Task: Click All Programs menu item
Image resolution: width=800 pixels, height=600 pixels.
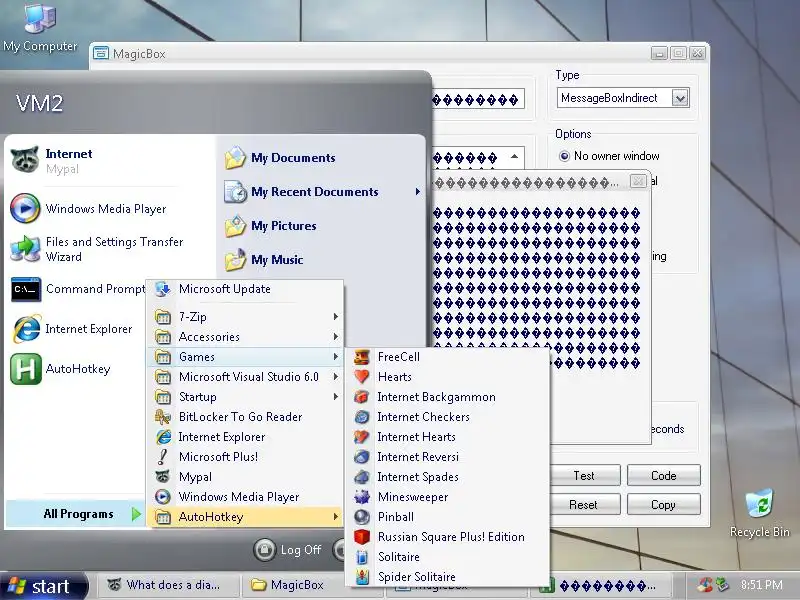Action: pos(76,514)
